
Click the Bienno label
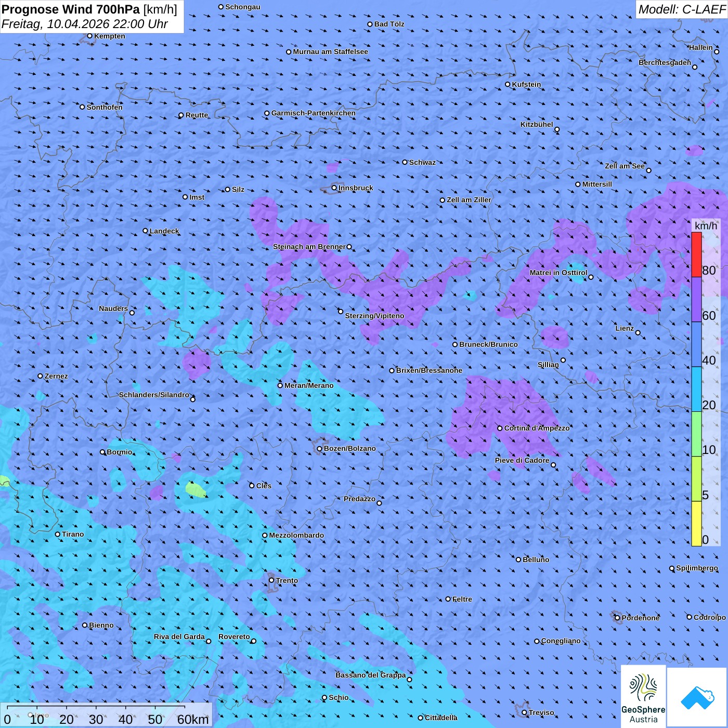(101, 625)
